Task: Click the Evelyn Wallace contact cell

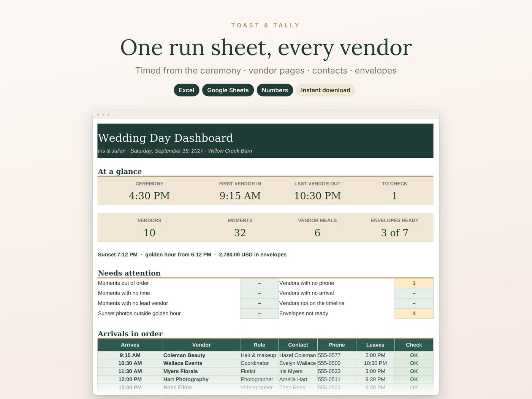Action: click(x=298, y=363)
